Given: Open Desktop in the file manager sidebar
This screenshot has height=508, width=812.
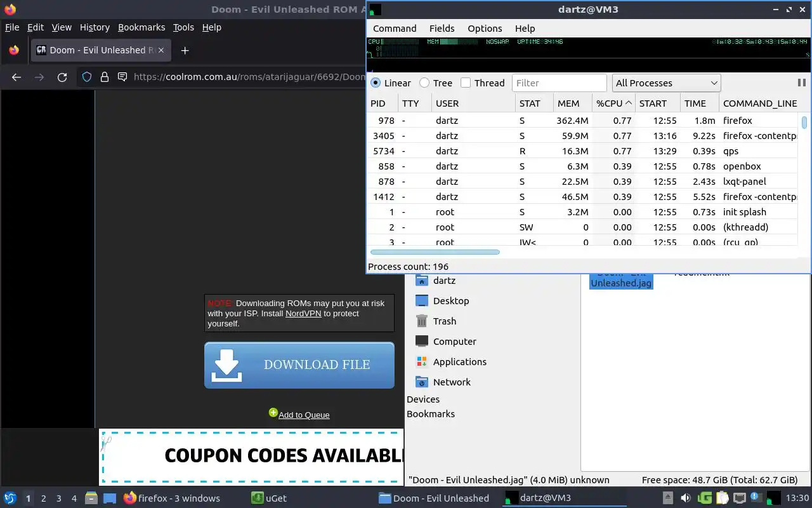Looking at the screenshot, I should pyautogui.click(x=442, y=301).
